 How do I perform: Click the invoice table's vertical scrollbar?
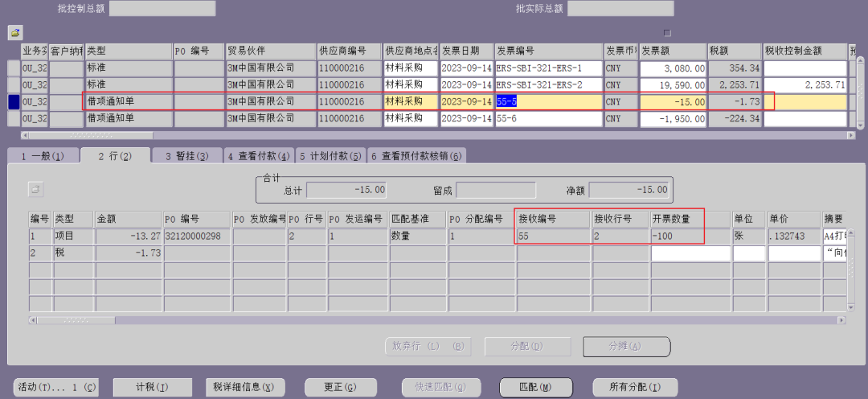(860, 93)
